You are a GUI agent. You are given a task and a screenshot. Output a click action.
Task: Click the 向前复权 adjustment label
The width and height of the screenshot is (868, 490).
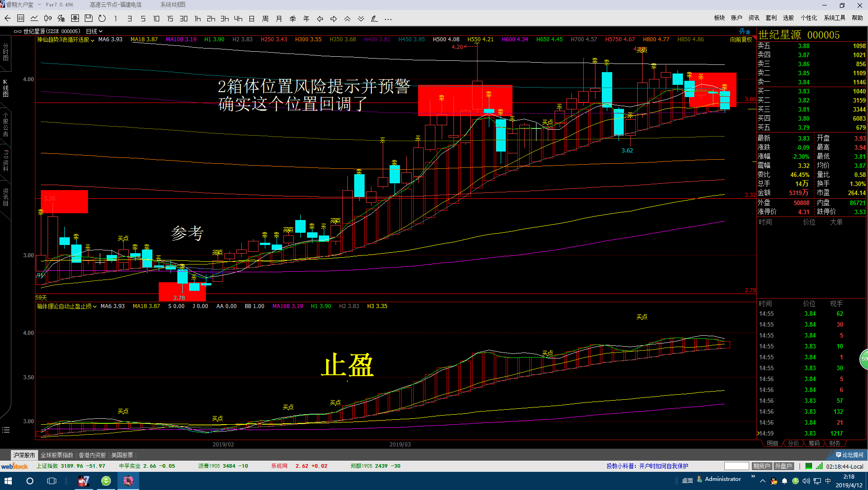point(741,40)
